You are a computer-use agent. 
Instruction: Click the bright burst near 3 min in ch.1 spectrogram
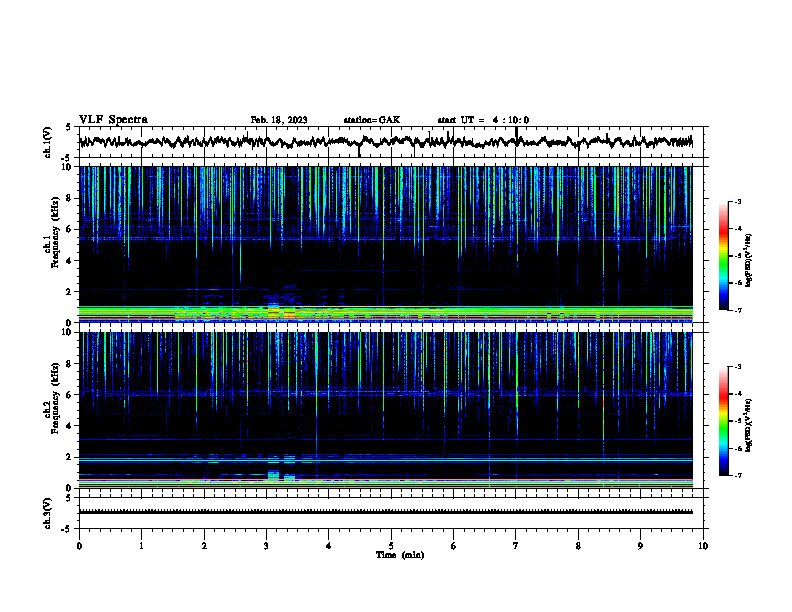pos(273,308)
